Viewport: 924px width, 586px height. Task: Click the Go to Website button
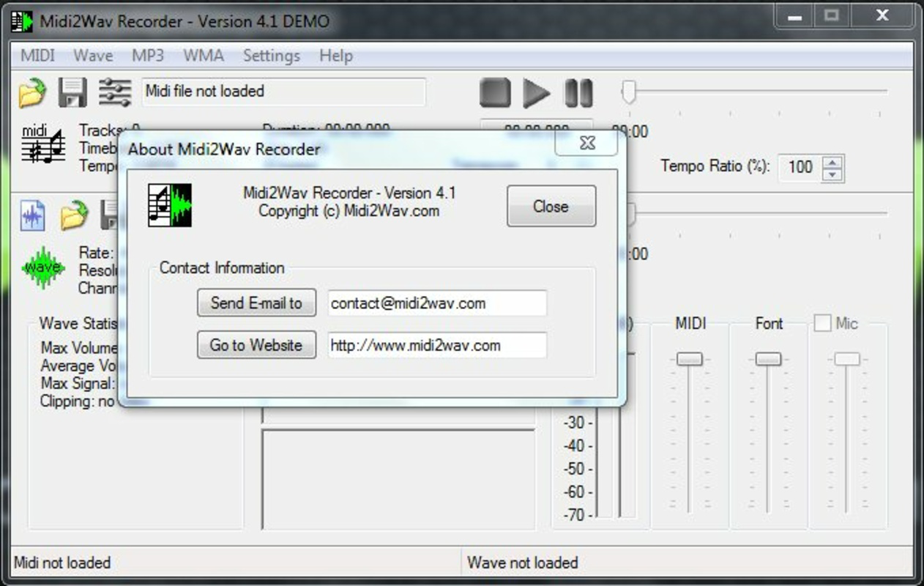[256, 345]
